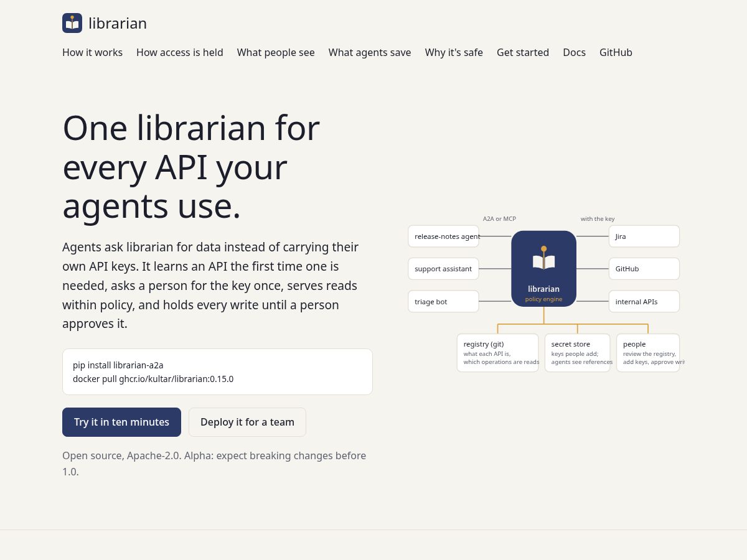Open What people see nav item
747x560 pixels.
(x=276, y=52)
